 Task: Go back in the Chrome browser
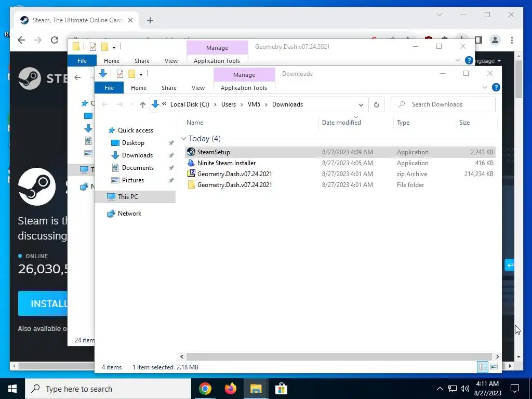point(21,40)
